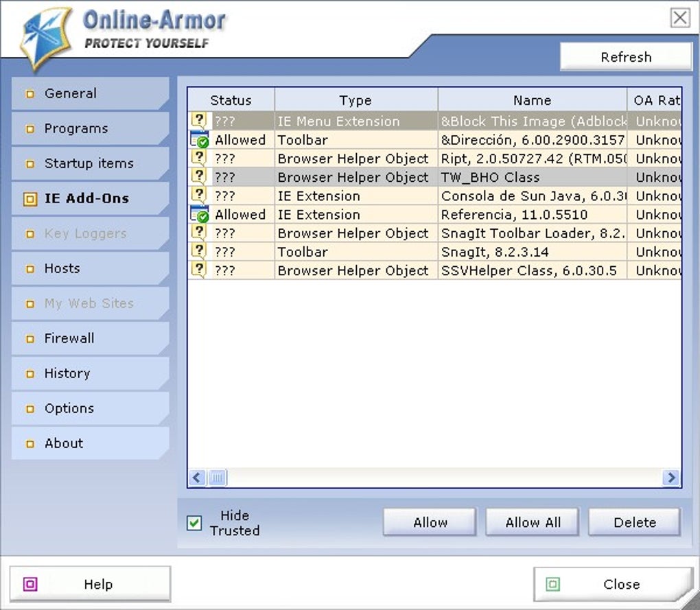This screenshot has width=700, height=610.
Task: Open the General section
Action: (90, 93)
